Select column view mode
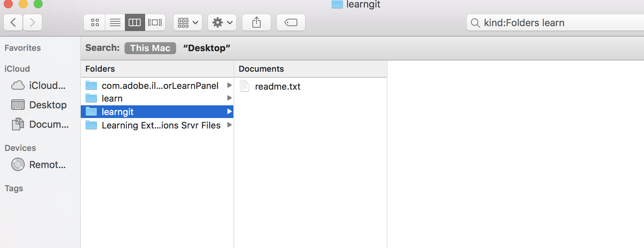The width and height of the screenshot is (644, 248). pos(135,22)
